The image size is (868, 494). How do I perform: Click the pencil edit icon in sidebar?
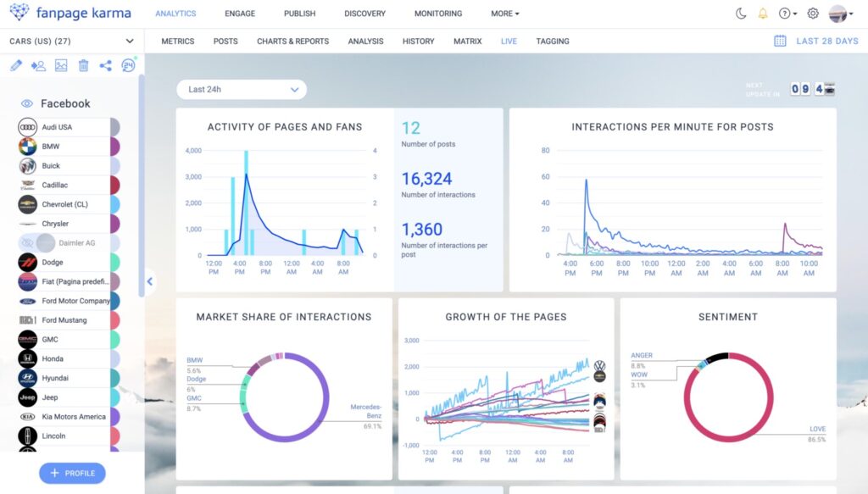(16, 65)
